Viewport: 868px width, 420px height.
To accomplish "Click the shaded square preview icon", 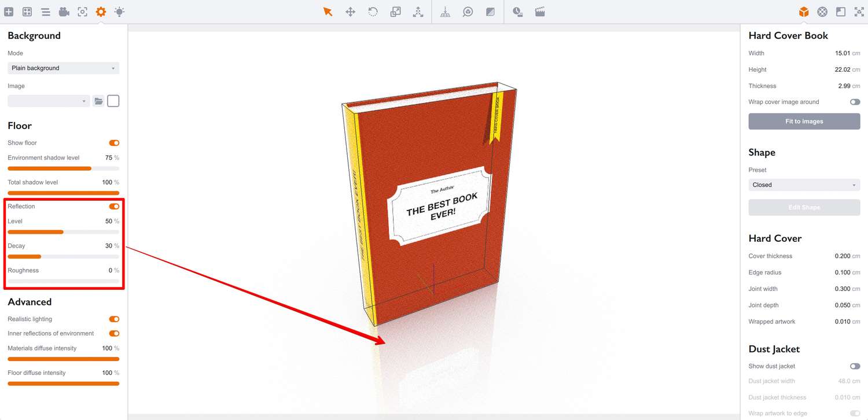I will pyautogui.click(x=491, y=12).
